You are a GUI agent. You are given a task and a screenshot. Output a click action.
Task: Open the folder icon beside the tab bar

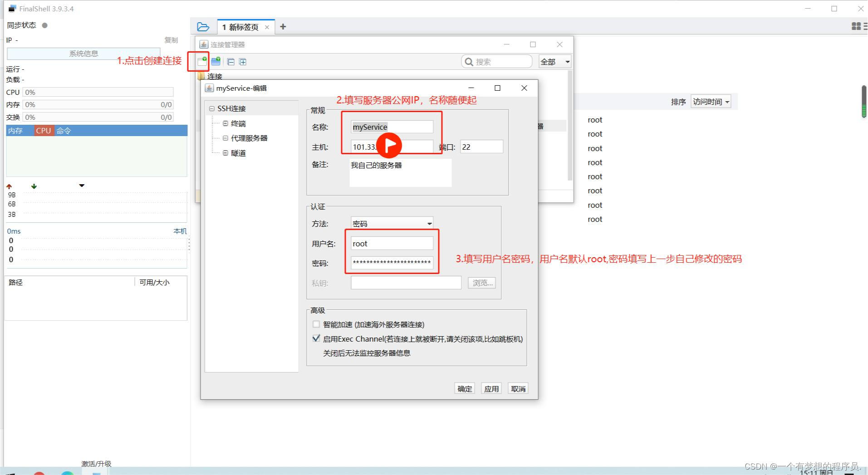point(203,27)
